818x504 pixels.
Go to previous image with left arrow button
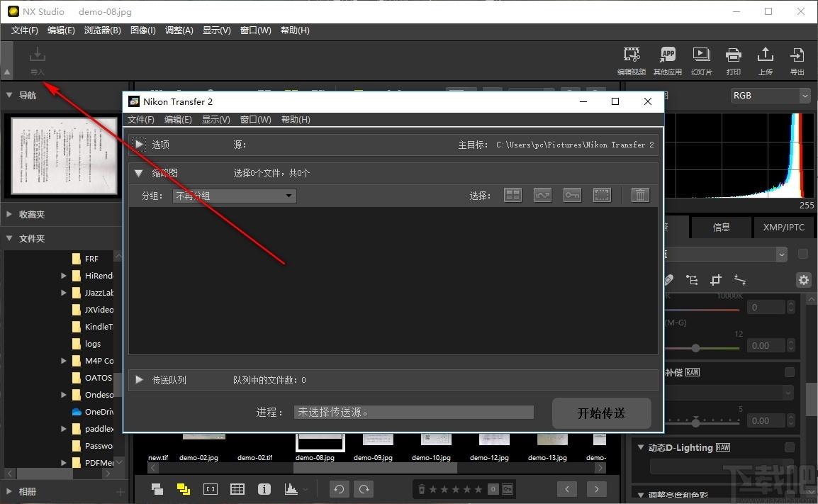click(x=567, y=489)
